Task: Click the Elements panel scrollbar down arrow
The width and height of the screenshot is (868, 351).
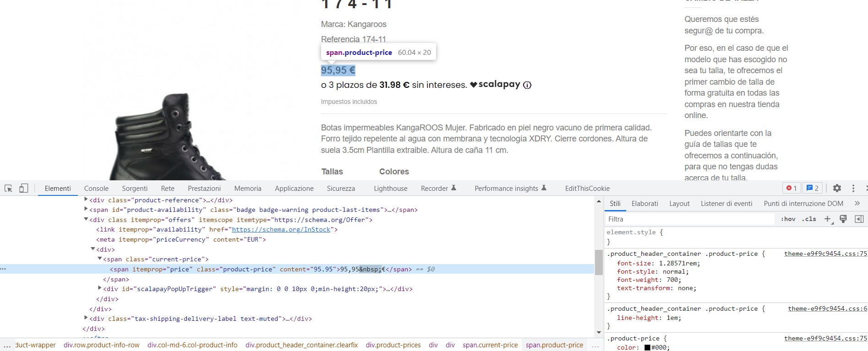Action: tap(598, 333)
